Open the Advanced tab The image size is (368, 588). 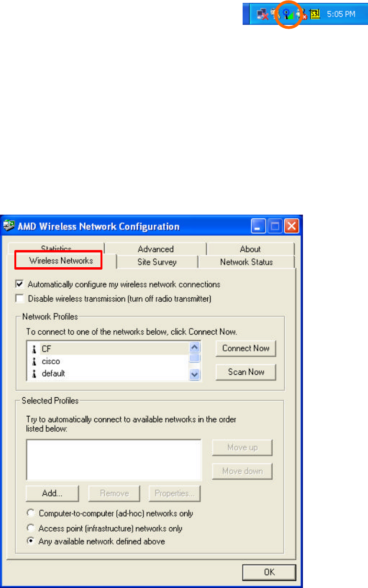click(x=156, y=249)
